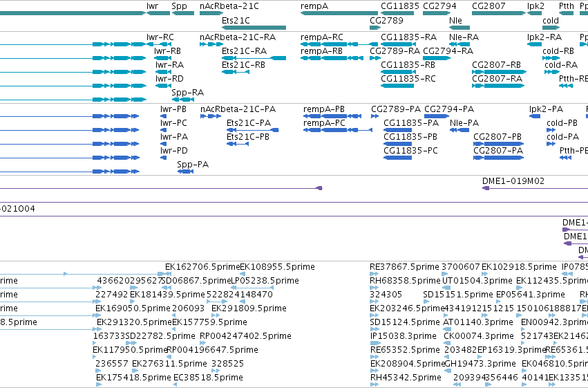Viewport: 588px width, 388px height.
Task: Open transcript CG2794-RA
Action: tap(448, 50)
